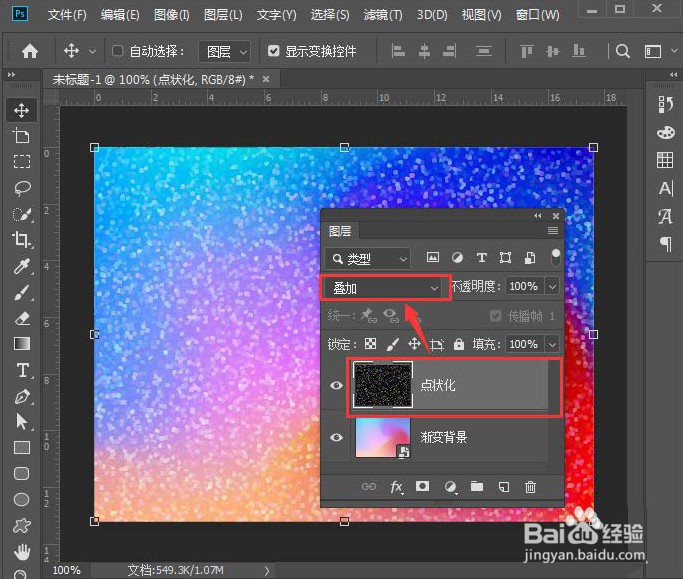Toggle the 自动选择 checkbox
Screen dimensions: 683x579
117,51
